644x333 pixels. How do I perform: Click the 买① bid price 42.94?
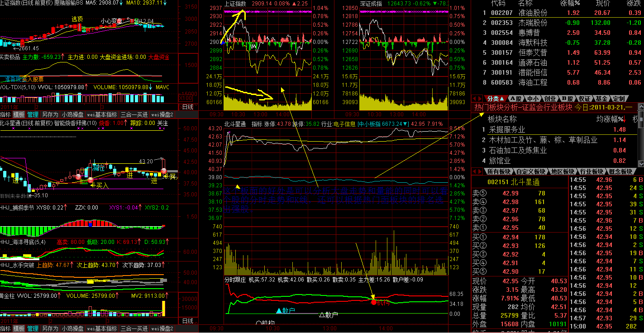[x=510, y=237]
